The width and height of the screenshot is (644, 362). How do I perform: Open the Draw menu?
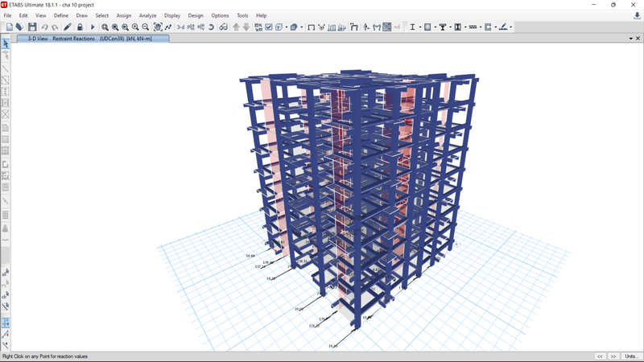[82, 15]
